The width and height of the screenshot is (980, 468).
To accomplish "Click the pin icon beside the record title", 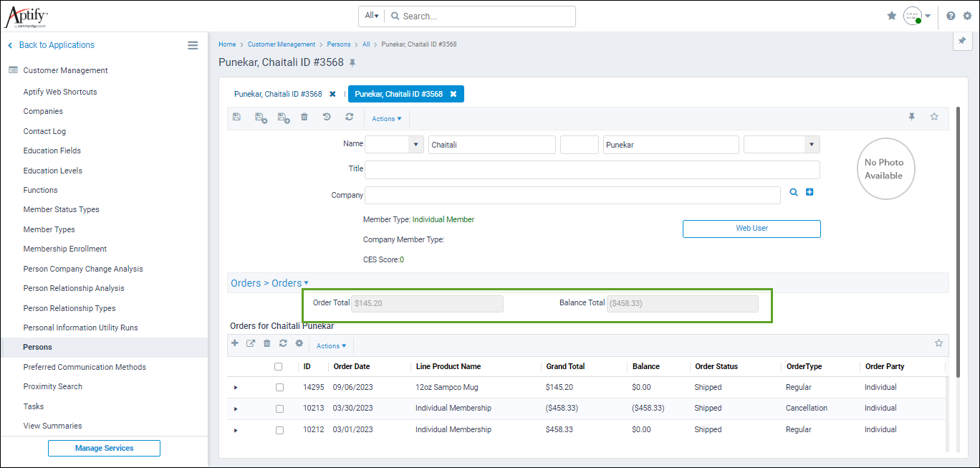I will (352, 63).
